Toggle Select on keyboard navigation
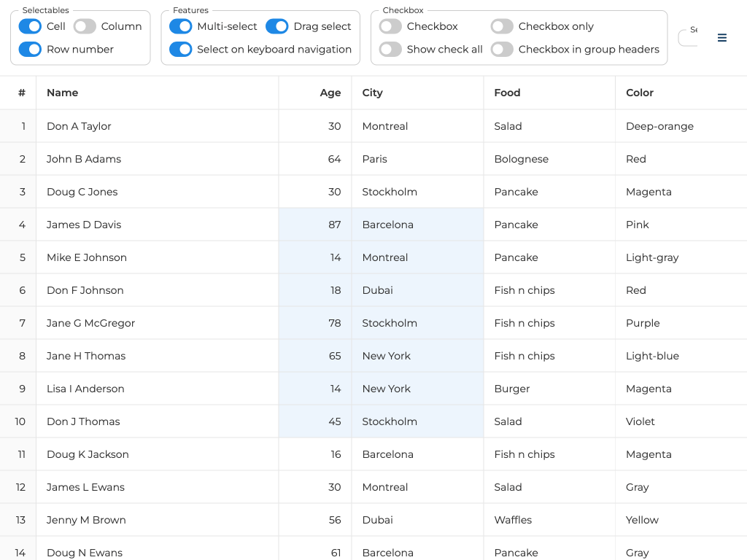 coord(180,50)
